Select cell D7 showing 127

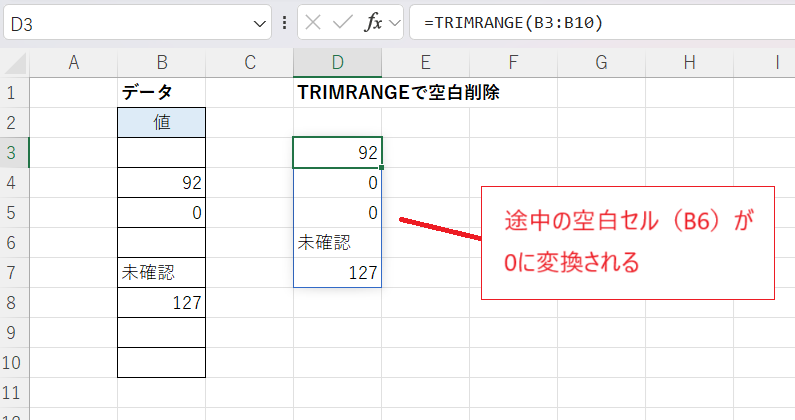point(338,272)
